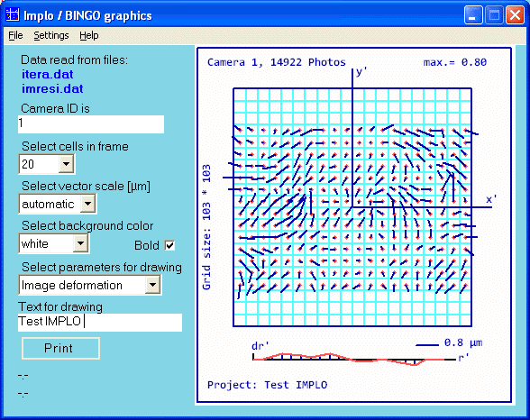This screenshot has width=530, height=420.
Task: Minimize the Implo window
Action: coord(473,15)
